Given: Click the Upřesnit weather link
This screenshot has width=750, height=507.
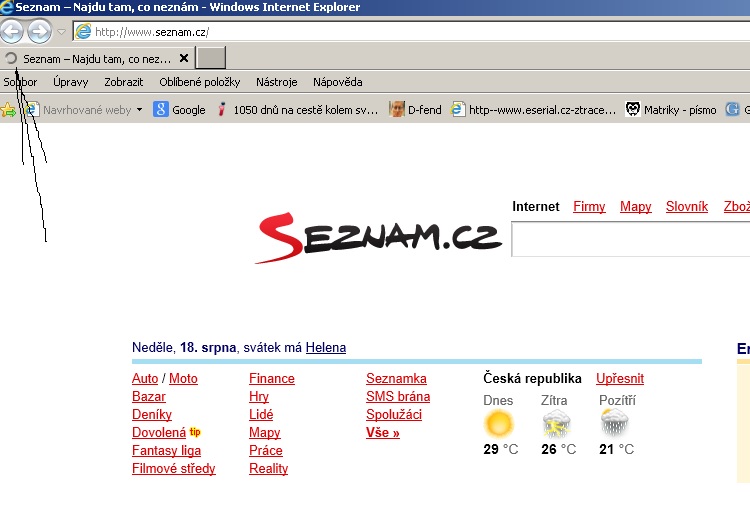Looking at the screenshot, I should [x=620, y=379].
